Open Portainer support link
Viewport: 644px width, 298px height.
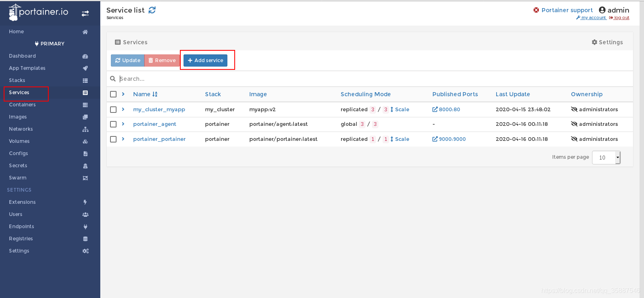(567, 10)
